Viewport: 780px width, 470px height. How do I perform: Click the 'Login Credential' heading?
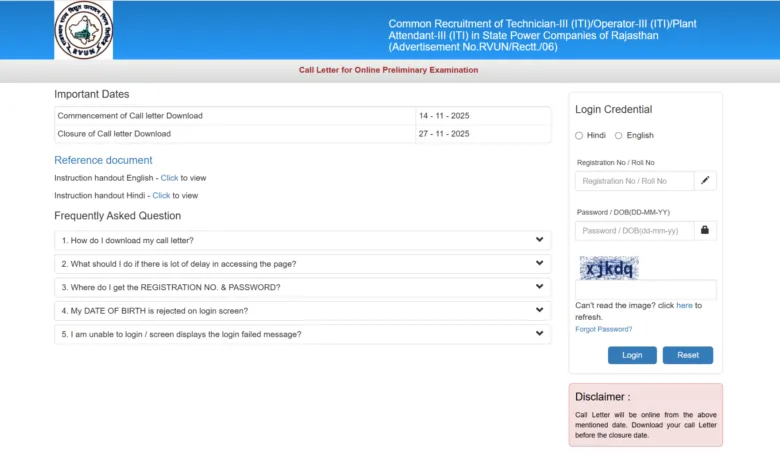pyautogui.click(x=613, y=109)
